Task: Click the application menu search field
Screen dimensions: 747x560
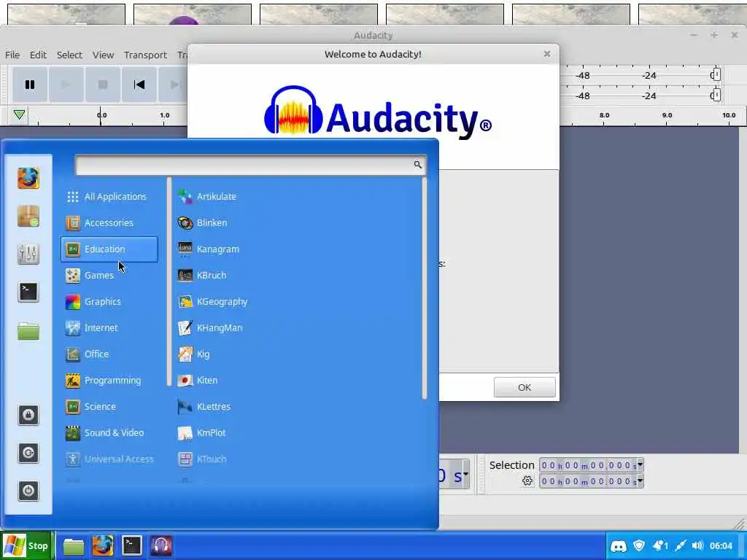Action: (250, 165)
